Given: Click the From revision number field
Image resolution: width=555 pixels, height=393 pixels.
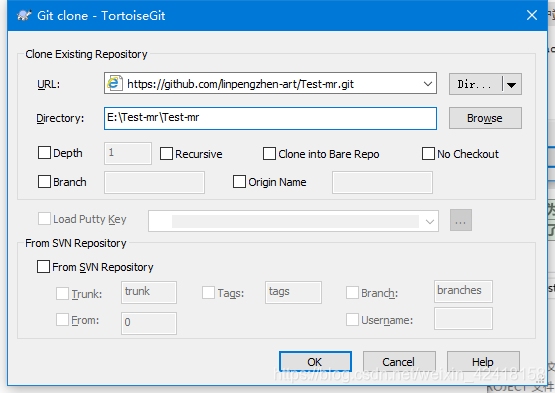Looking at the screenshot, I should coord(149,323).
